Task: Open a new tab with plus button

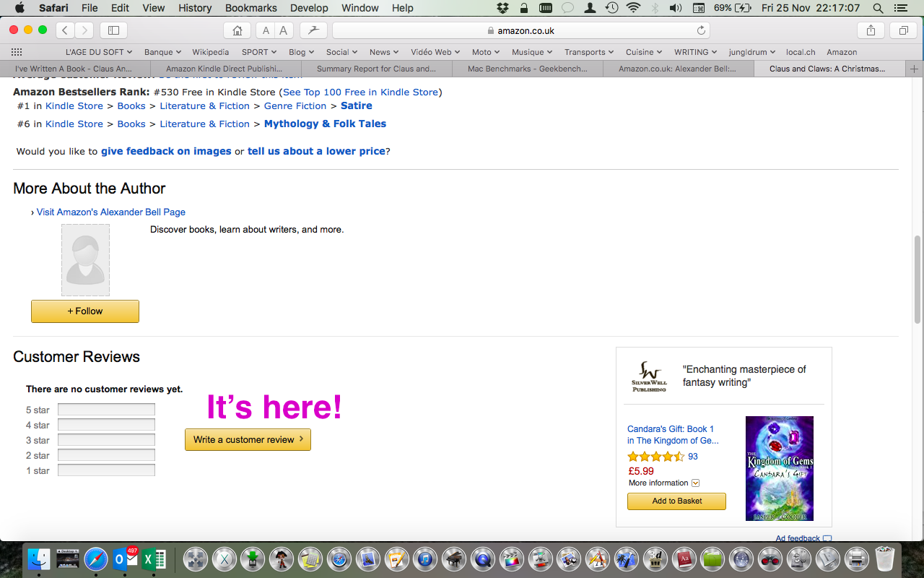Action: tap(915, 69)
